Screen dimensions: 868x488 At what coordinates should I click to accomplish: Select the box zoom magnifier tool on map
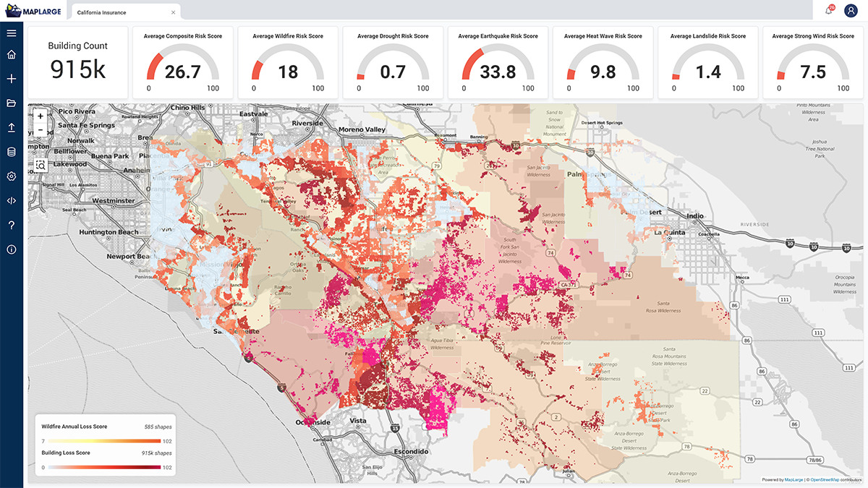point(40,165)
